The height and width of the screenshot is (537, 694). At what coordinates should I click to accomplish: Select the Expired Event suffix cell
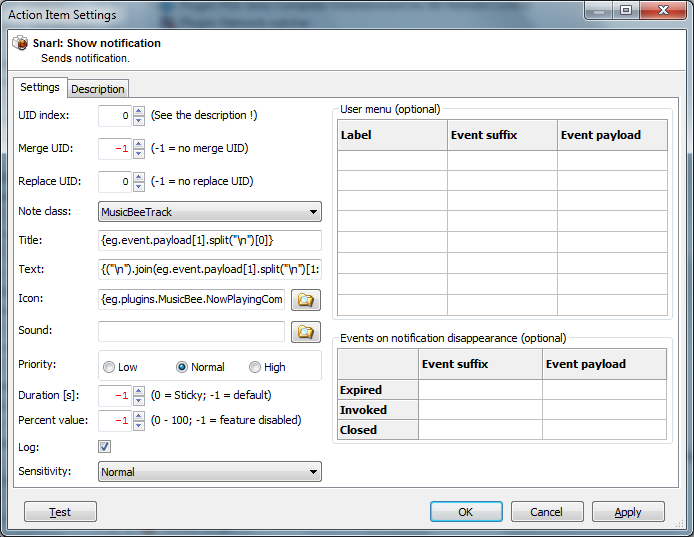pos(480,390)
